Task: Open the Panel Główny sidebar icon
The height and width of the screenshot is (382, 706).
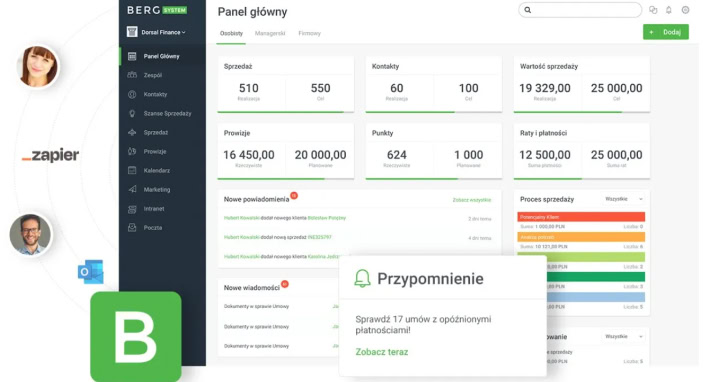Action: [x=132, y=56]
